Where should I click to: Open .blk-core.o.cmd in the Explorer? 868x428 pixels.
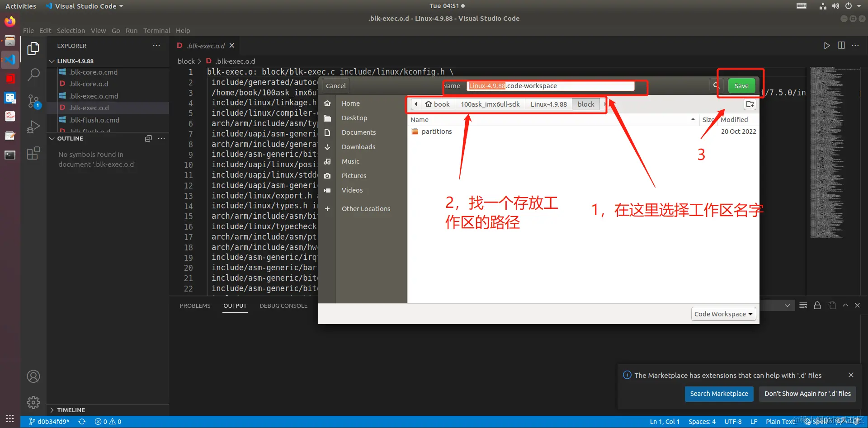pos(94,72)
